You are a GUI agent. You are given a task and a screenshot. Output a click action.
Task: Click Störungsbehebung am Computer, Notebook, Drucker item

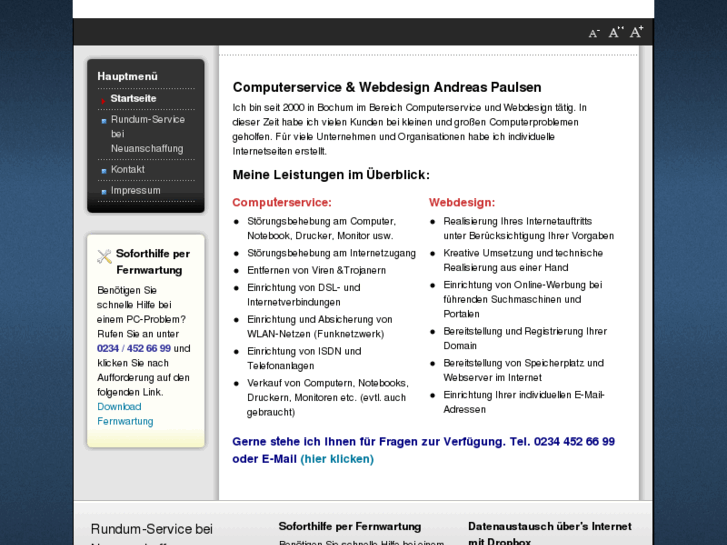pos(321,228)
